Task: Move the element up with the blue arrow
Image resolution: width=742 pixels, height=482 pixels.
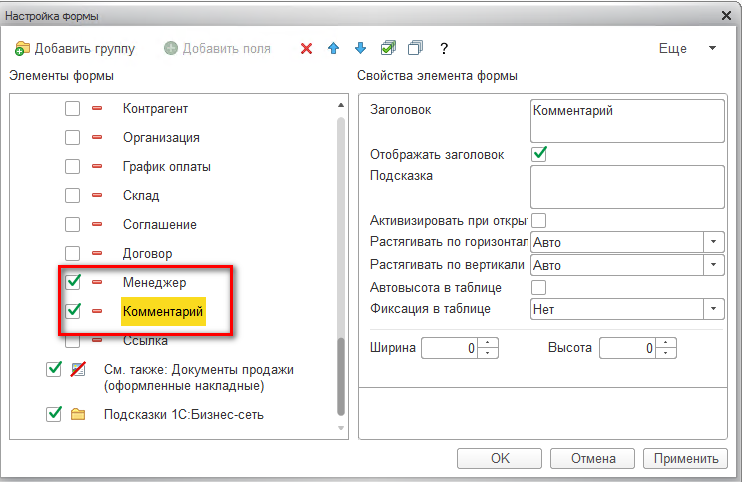Action: (x=333, y=48)
